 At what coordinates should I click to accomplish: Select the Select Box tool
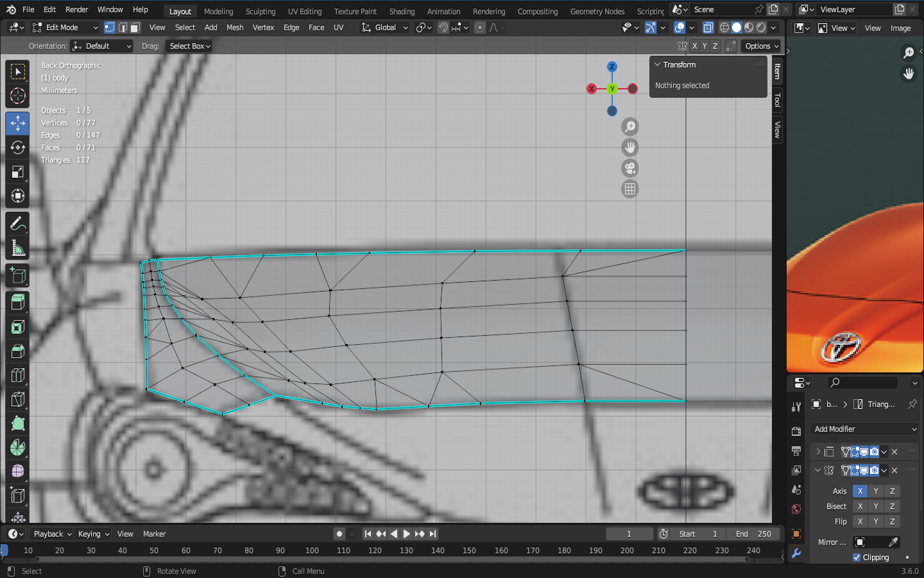pyautogui.click(x=18, y=71)
